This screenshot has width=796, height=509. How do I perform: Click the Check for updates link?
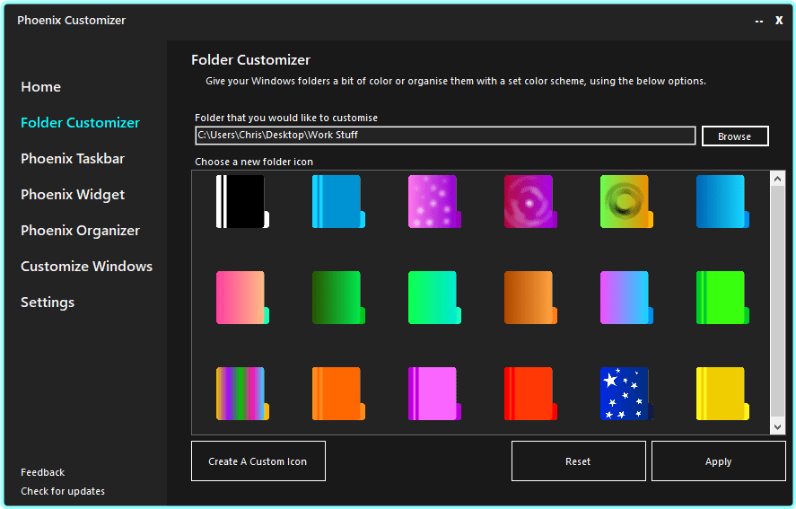coord(62,491)
